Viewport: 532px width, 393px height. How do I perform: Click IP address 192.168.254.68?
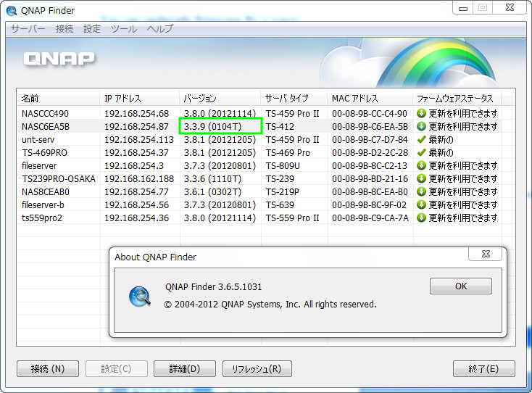pyautogui.click(x=137, y=113)
